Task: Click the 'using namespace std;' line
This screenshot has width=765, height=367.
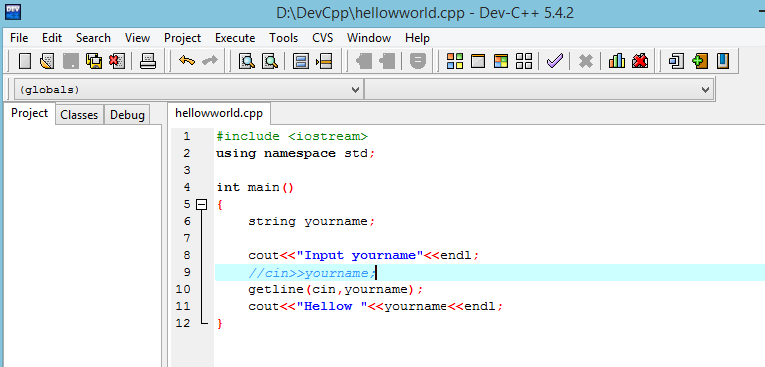Action: [296, 153]
